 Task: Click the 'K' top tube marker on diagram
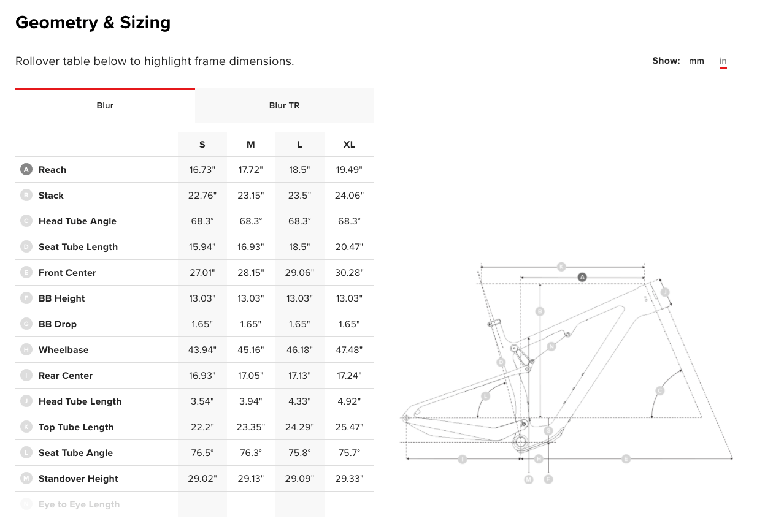point(561,267)
